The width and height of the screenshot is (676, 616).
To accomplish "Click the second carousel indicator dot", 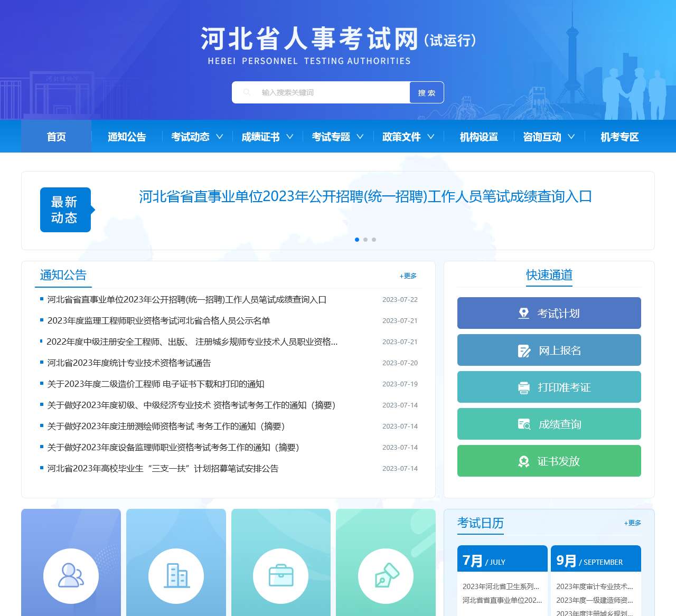I will click(x=365, y=239).
